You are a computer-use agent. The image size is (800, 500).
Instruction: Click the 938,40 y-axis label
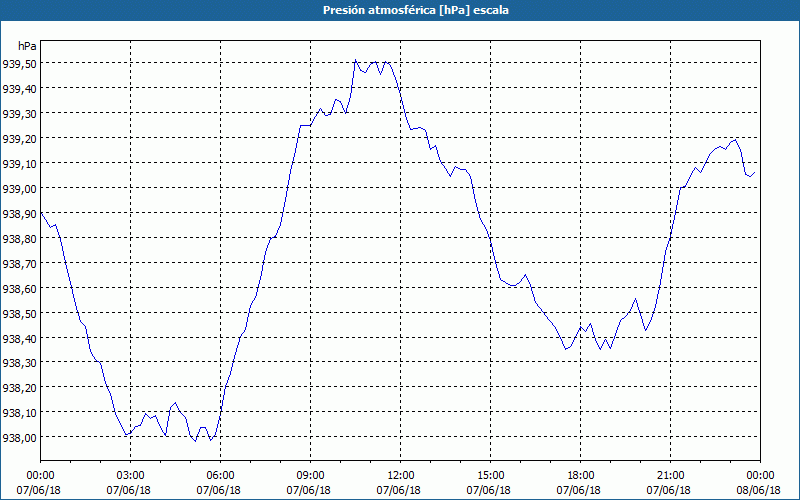click(x=19, y=338)
